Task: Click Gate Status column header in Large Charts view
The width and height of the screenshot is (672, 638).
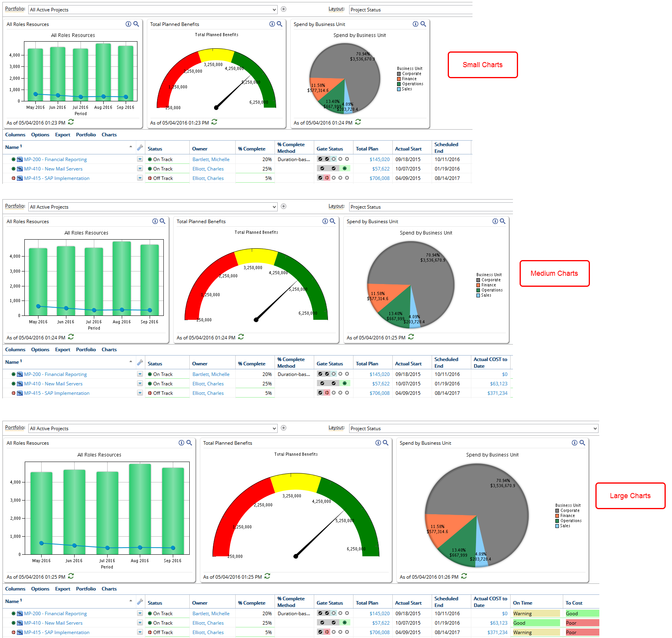Action: coord(330,603)
